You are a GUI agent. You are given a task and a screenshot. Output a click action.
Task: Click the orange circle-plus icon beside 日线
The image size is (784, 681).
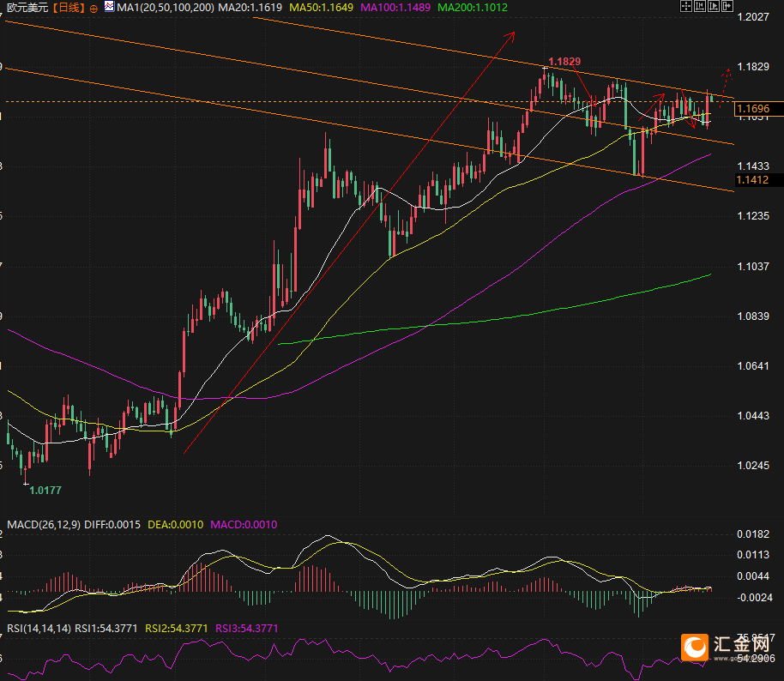[93, 8]
